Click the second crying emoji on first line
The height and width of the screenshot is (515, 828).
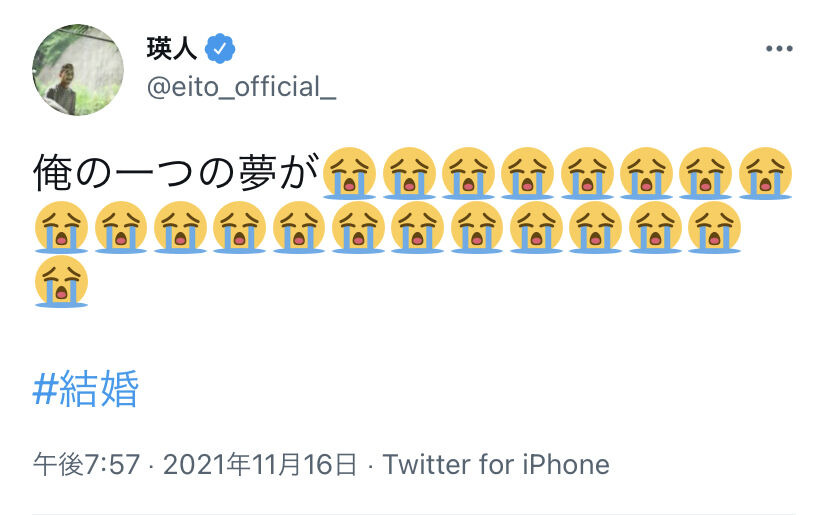(x=410, y=173)
